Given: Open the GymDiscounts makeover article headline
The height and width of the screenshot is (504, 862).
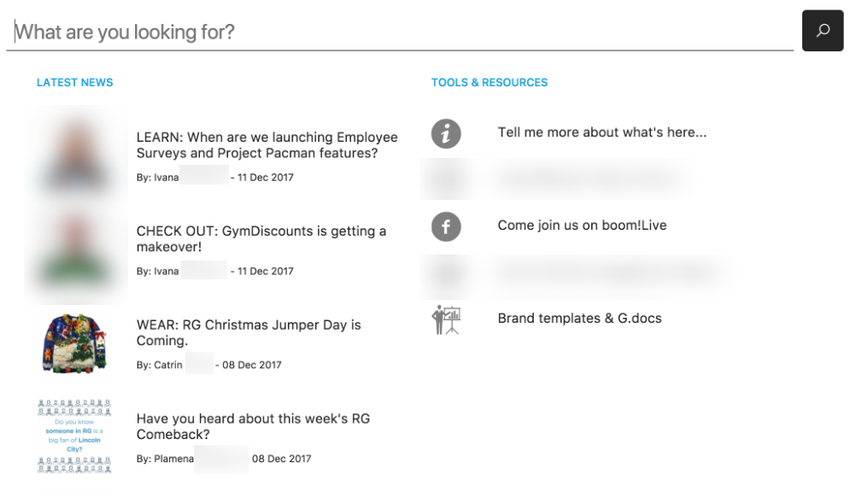Looking at the screenshot, I should tap(261, 239).
